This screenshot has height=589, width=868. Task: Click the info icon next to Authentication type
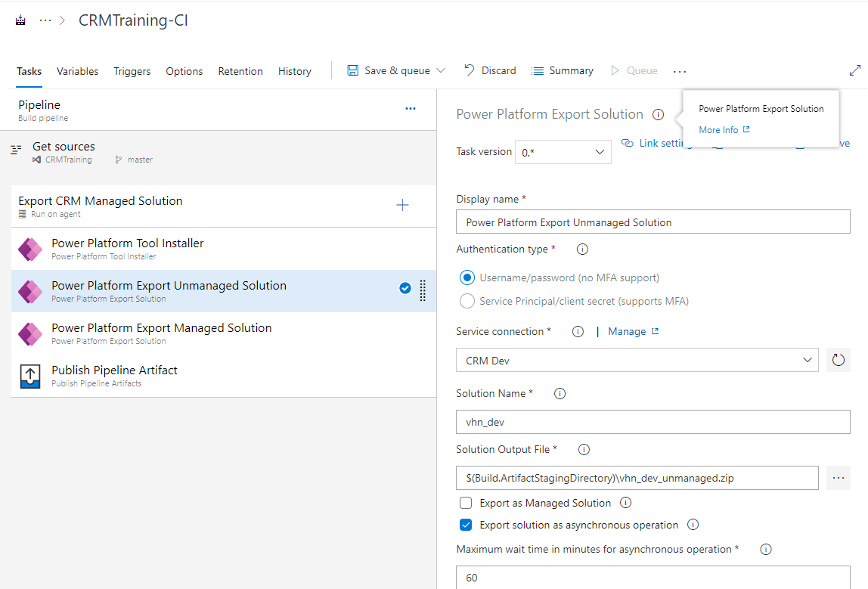click(582, 249)
